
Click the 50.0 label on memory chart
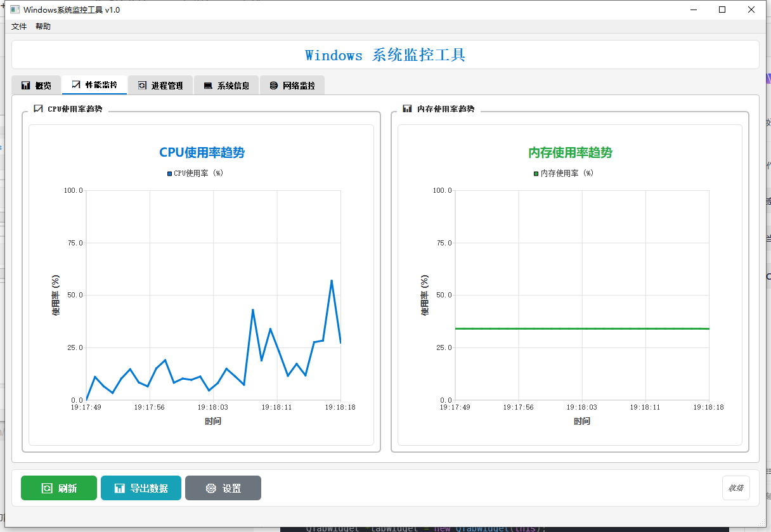click(443, 295)
